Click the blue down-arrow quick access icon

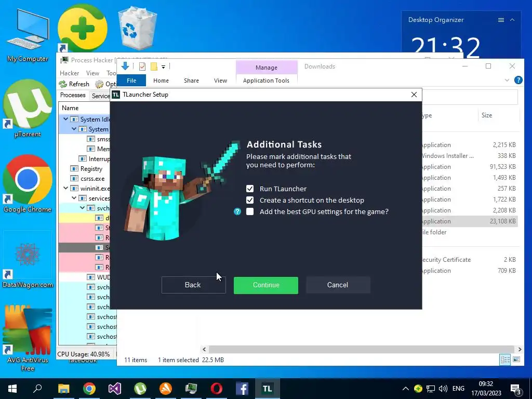pos(125,66)
